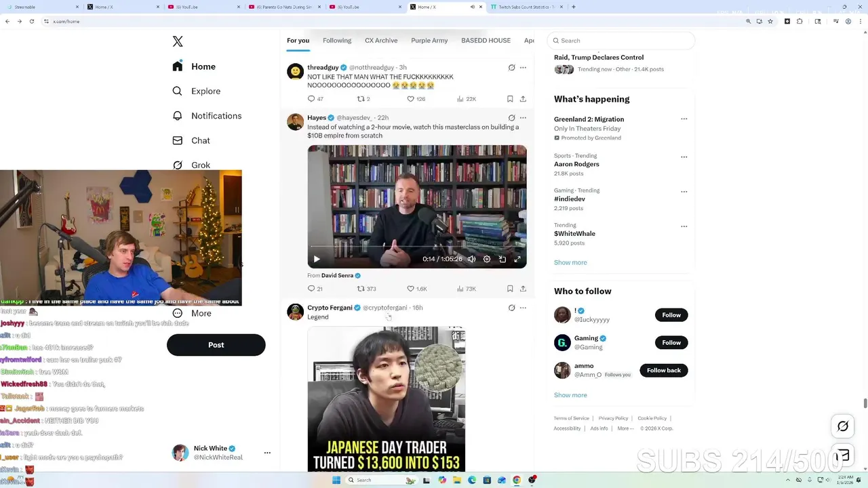Bookmark the threadguy post
Screen dimensions: 868x488
(510, 99)
